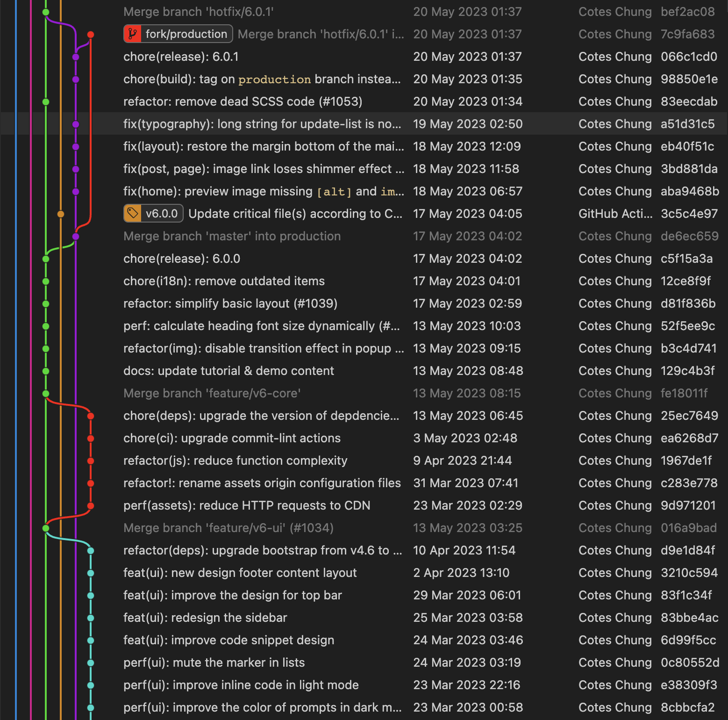Select 'chore(deps): upgrade the version of depdencie…' commit

tap(364, 416)
